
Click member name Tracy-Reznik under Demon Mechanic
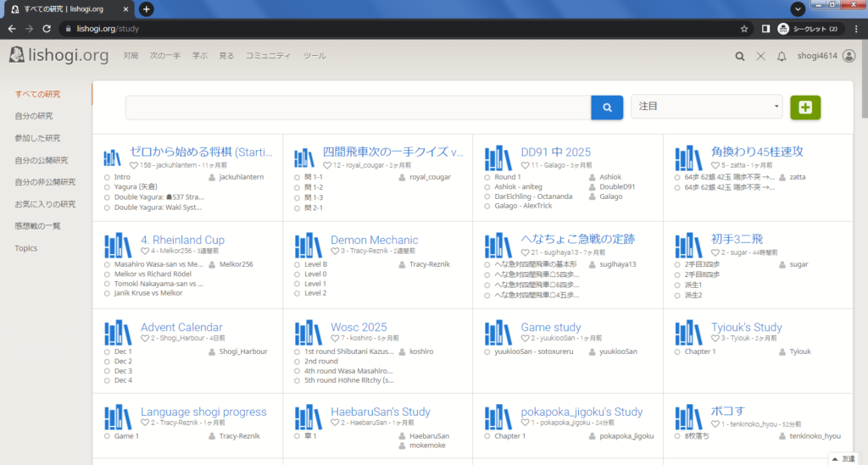(430, 264)
